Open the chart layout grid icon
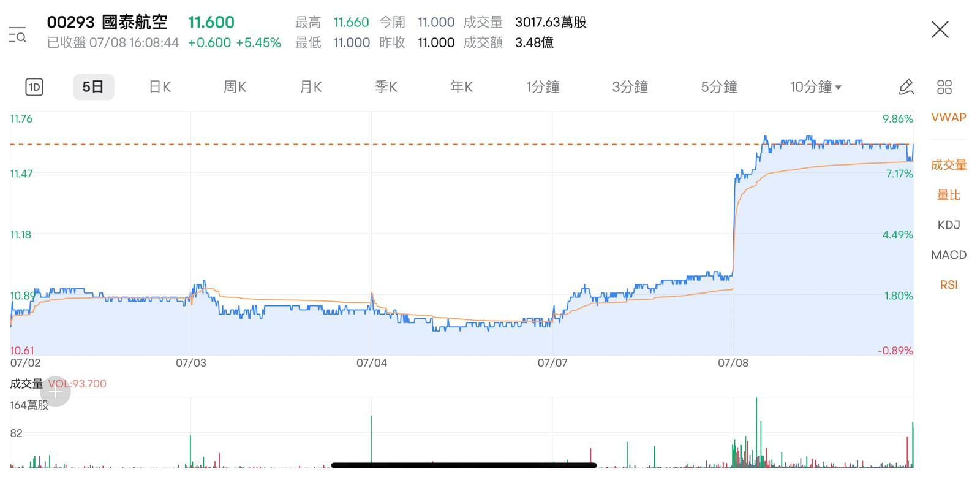 pos(944,87)
